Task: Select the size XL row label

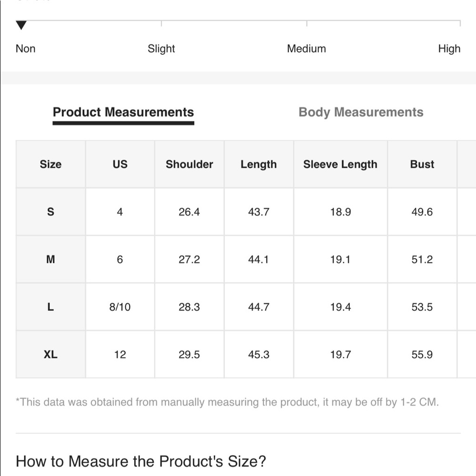Action: coord(51,354)
